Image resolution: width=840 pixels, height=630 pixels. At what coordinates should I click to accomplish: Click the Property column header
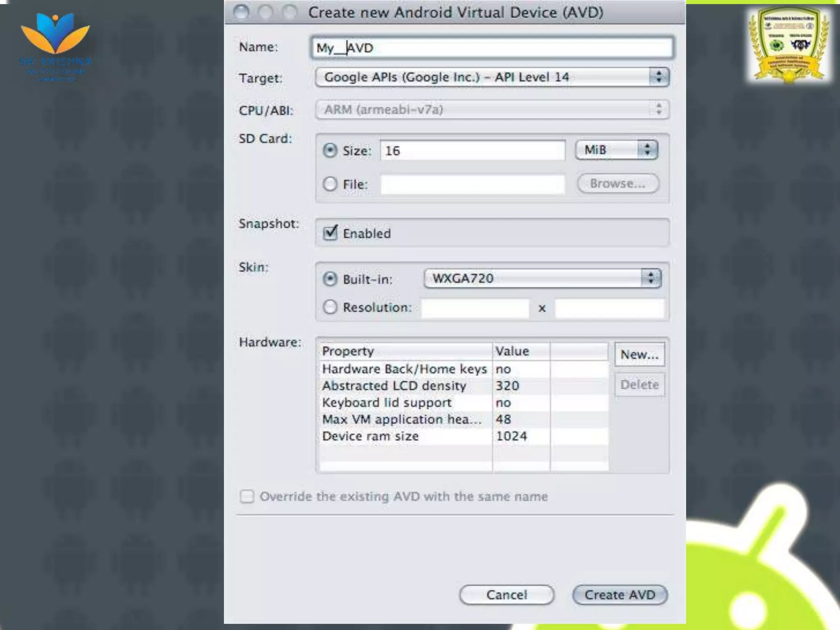coord(406,352)
